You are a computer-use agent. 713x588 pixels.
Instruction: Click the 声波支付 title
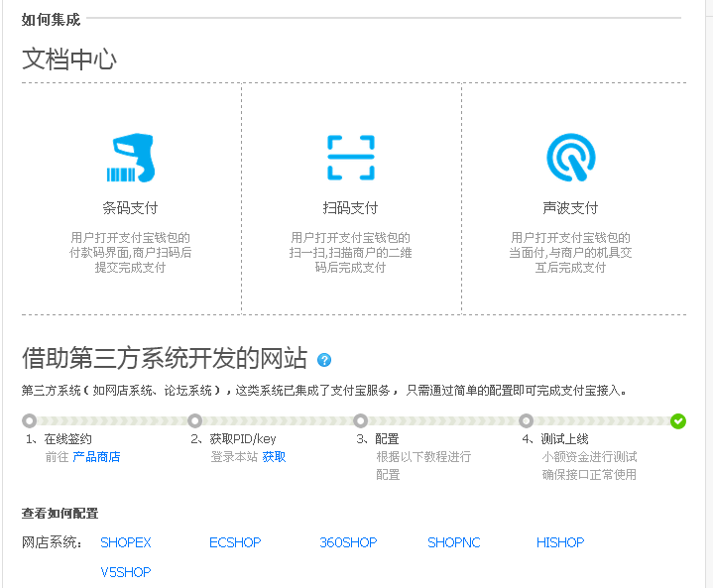pyautogui.click(x=570, y=208)
